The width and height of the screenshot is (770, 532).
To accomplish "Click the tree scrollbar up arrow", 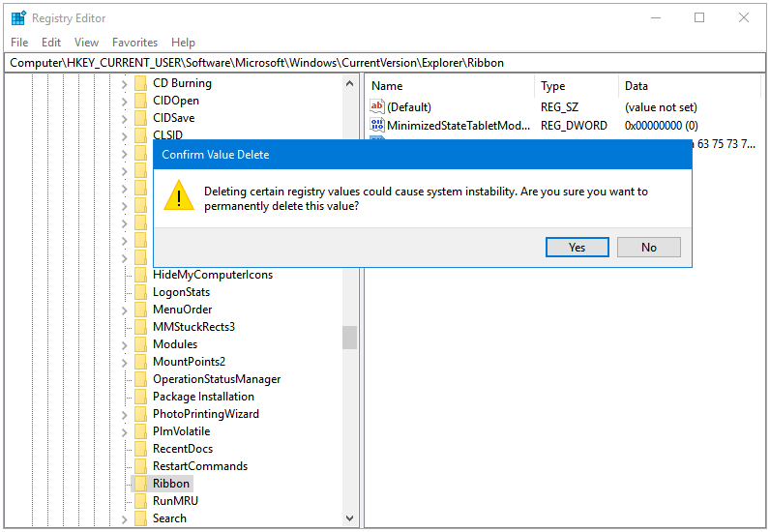I will coord(349,83).
